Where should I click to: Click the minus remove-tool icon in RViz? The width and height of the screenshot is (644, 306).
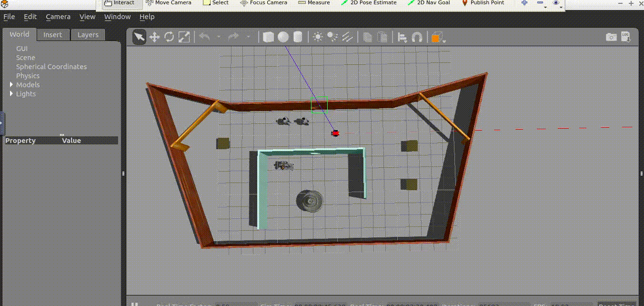pyautogui.click(x=540, y=3)
